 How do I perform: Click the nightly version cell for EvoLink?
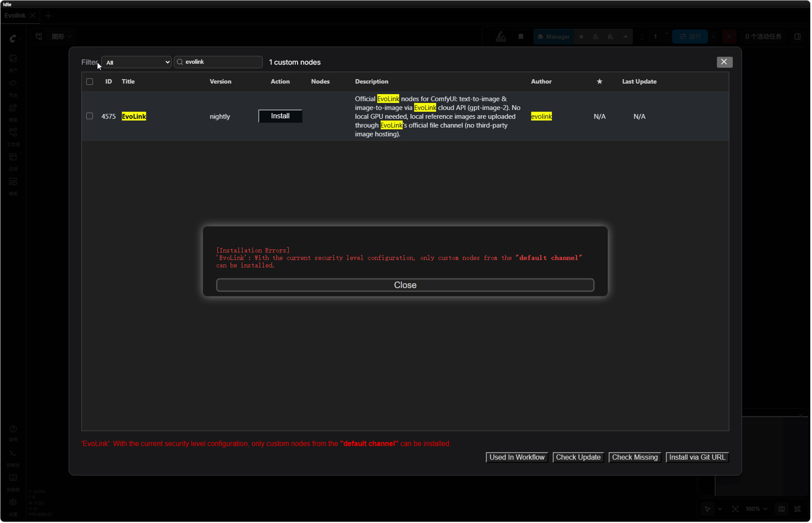pos(220,117)
